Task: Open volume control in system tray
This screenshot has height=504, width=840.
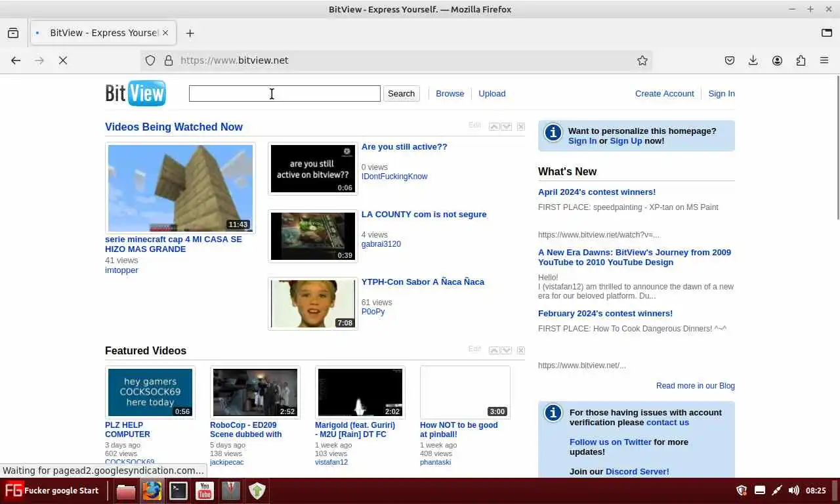Action: (794, 490)
